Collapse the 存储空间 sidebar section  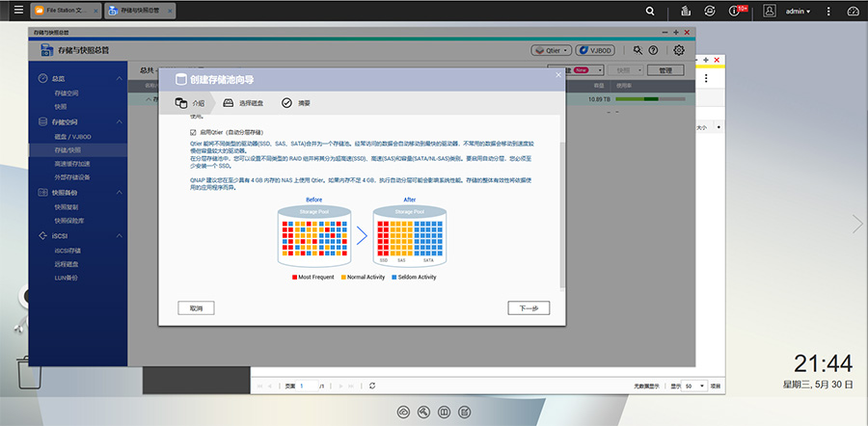[120, 122]
